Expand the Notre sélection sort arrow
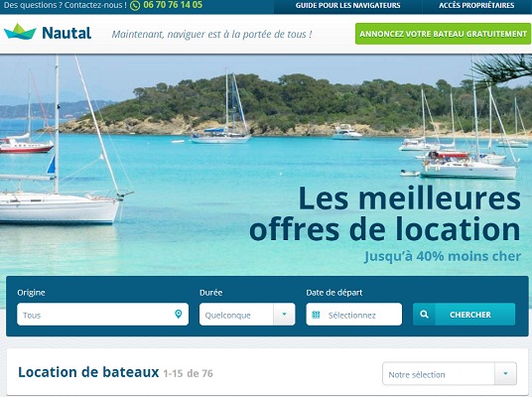 pos(505,373)
